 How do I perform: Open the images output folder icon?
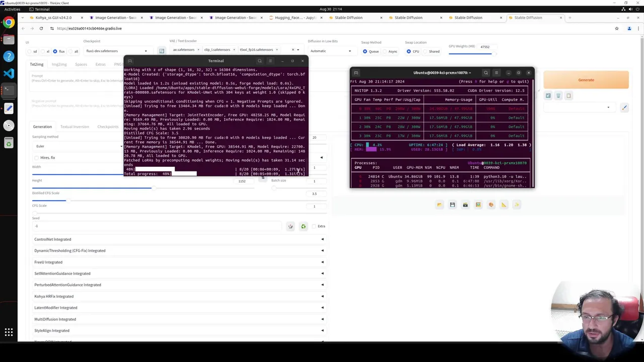pos(439,205)
